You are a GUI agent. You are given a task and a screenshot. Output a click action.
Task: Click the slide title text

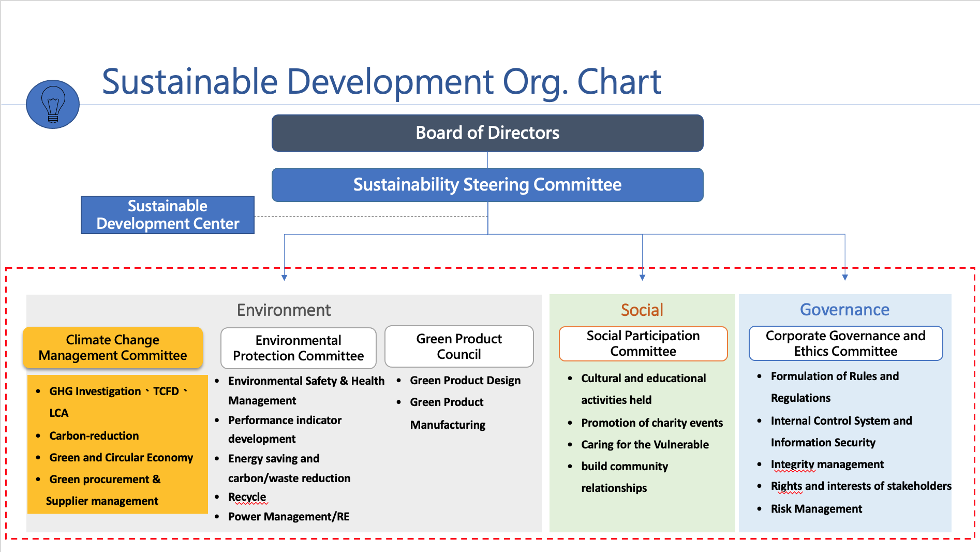pos(381,82)
